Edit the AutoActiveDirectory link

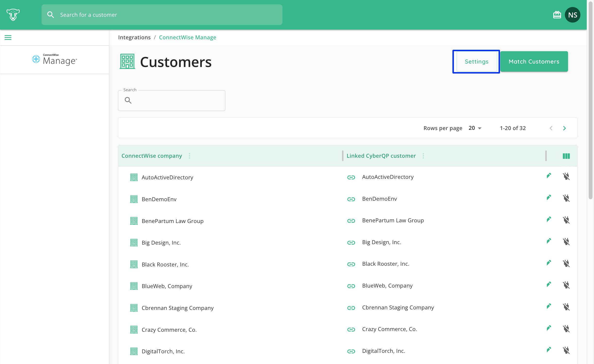pos(549,176)
